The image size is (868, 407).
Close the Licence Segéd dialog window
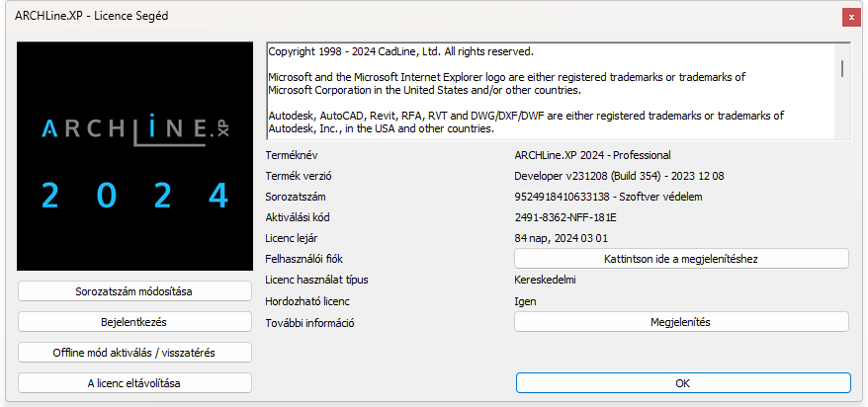[x=851, y=17]
